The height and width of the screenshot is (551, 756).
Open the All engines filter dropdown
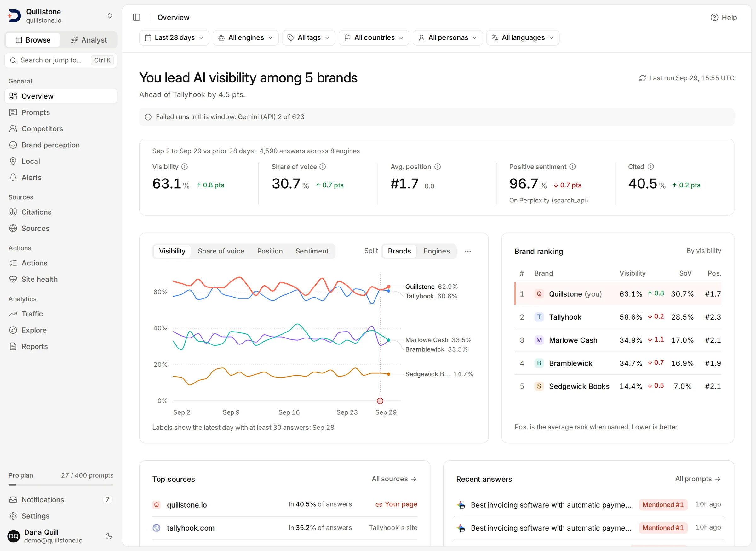pyautogui.click(x=245, y=38)
